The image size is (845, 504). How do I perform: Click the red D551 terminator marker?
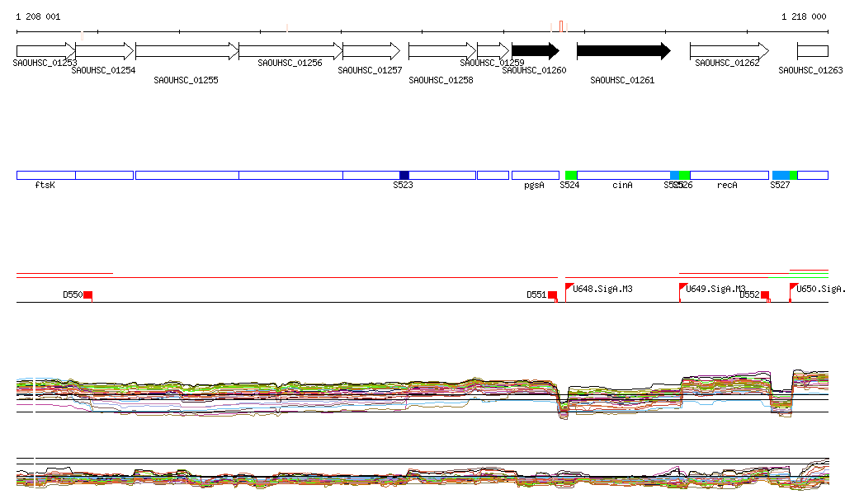pos(553,295)
